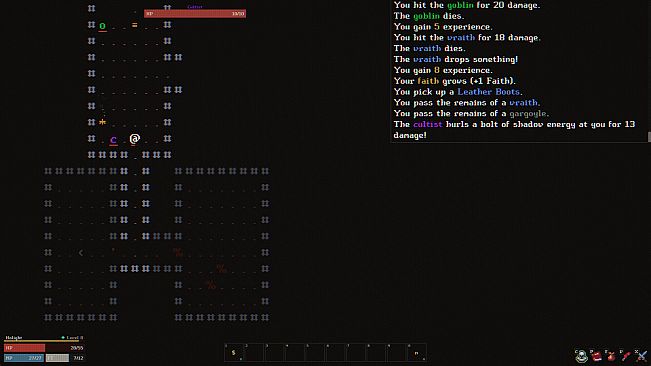The width and height of the screenshot is (651, 366).
Task: Pick up the orange '=' item
Action: pos(135,25)
